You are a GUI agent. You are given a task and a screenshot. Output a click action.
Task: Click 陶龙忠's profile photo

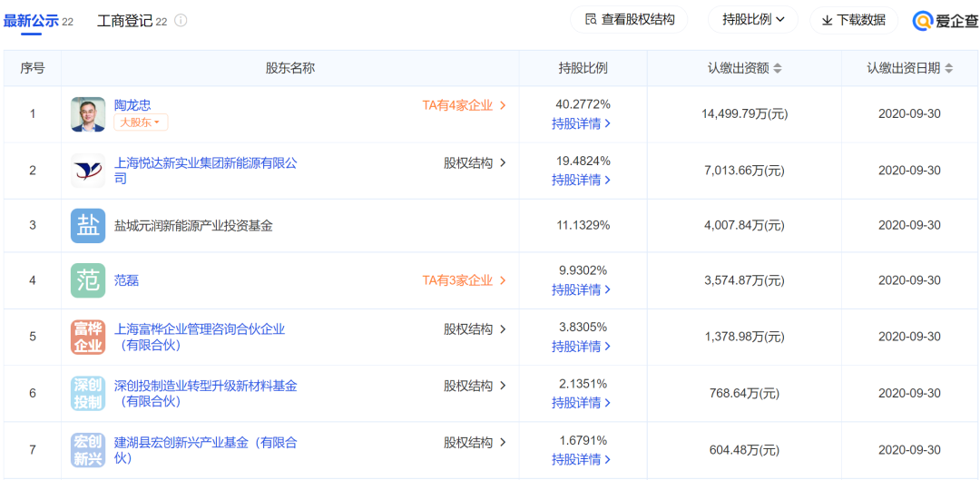tap(88, 114)
